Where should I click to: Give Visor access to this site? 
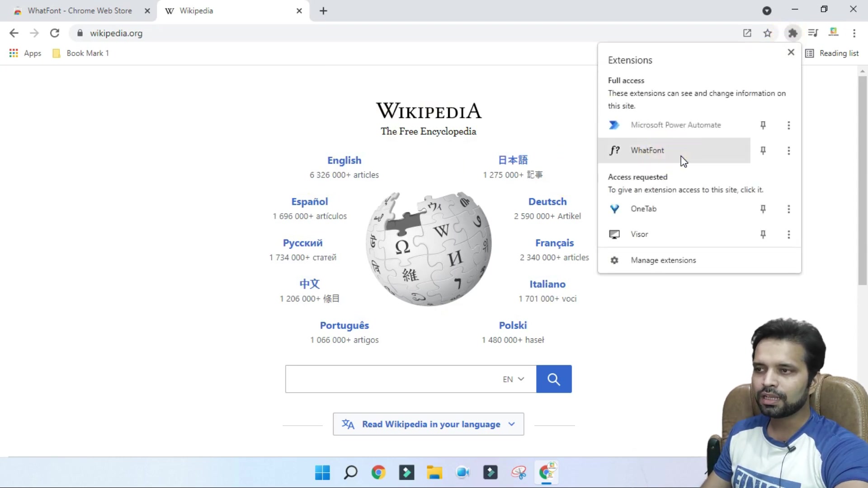pyautogui.click(x=674, y=234)
